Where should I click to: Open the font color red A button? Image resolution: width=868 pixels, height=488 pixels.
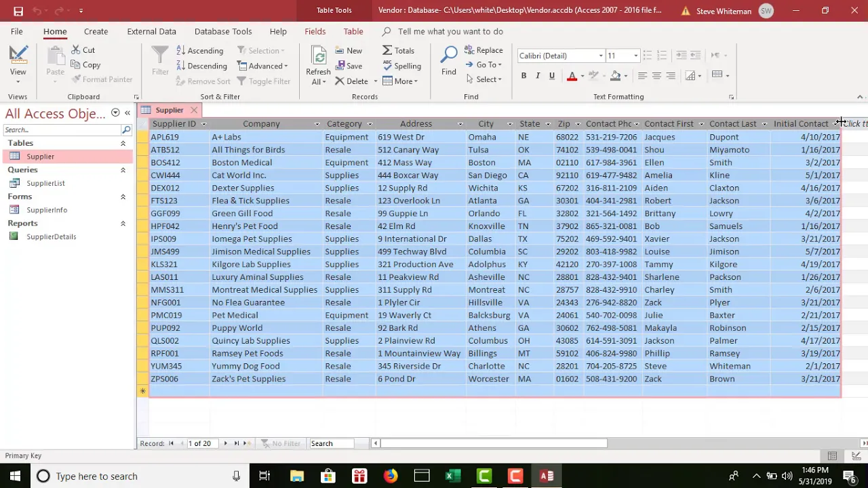coord(572,76)
